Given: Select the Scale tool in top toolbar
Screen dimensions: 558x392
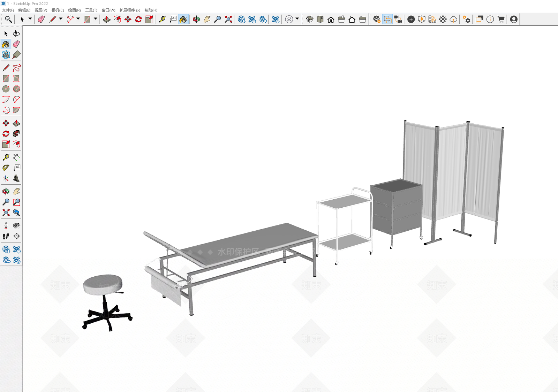Looking at the screenshot, I should point(149,19).
